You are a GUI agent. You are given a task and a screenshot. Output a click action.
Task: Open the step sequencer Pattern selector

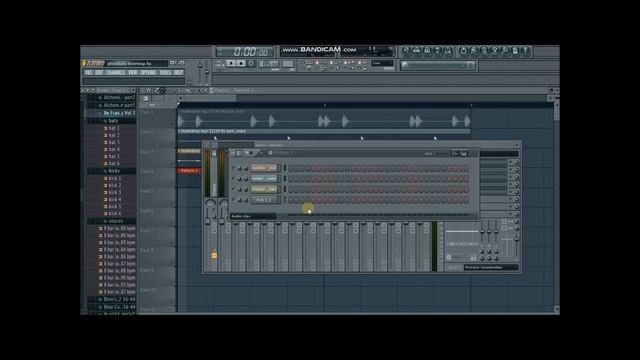[282, 153]
